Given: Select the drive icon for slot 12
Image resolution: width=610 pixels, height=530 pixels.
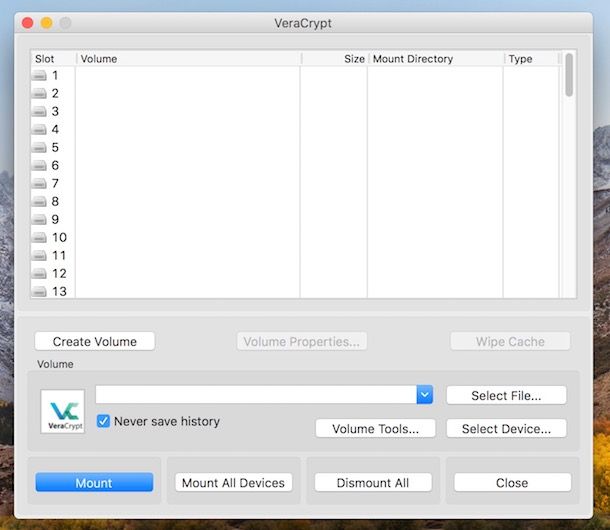Looking at the screenshot, I should pyautogui.click(x=39, y=274).
